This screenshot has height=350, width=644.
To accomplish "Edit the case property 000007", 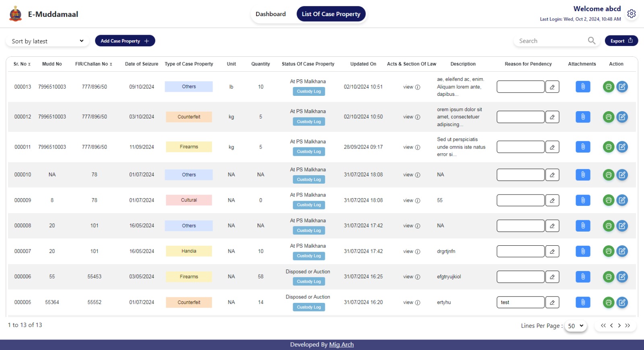I will [622, 251].
